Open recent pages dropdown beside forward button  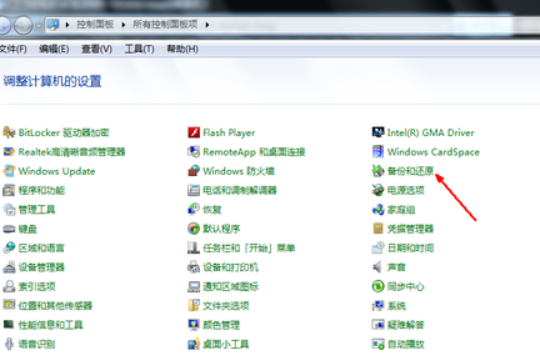[x=39, y=25]
